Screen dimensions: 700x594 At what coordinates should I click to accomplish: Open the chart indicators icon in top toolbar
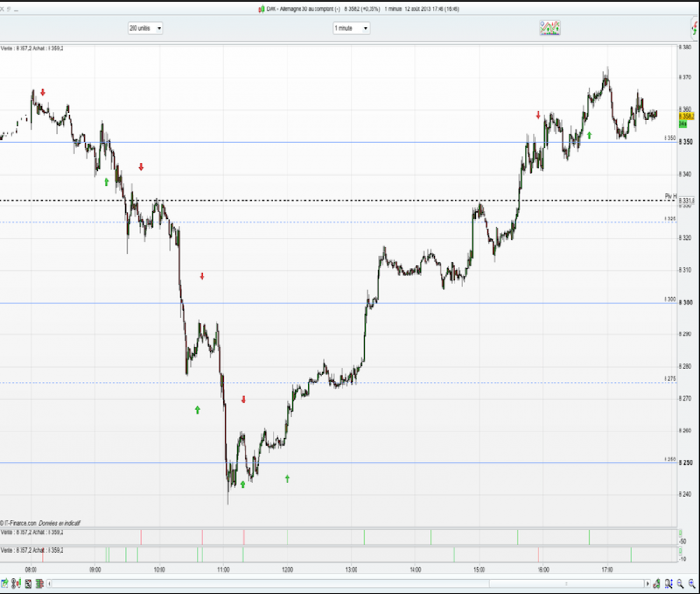(x=550, y=28)
